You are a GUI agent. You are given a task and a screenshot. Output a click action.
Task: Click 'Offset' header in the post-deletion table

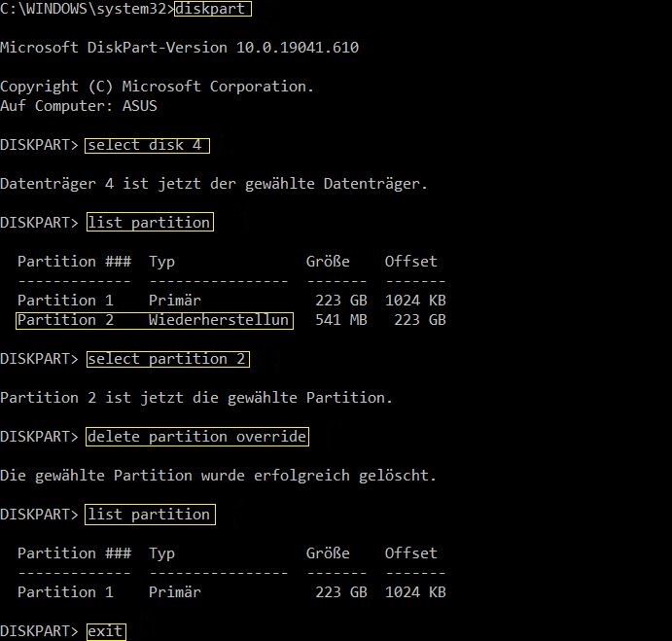click(x=410, y=553)
